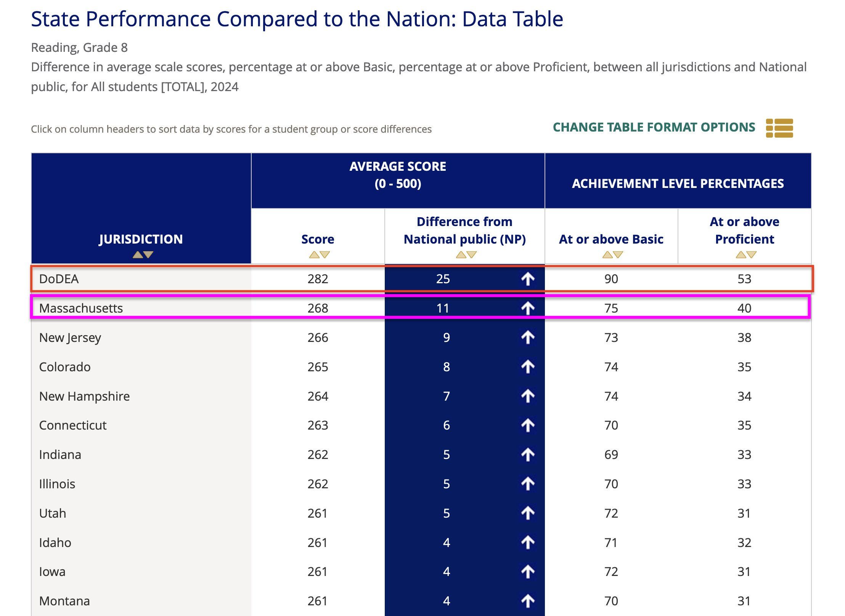Click the AVERAGE SCORE group header
This screenshot has width=845, height=616.
coord(398,175)
